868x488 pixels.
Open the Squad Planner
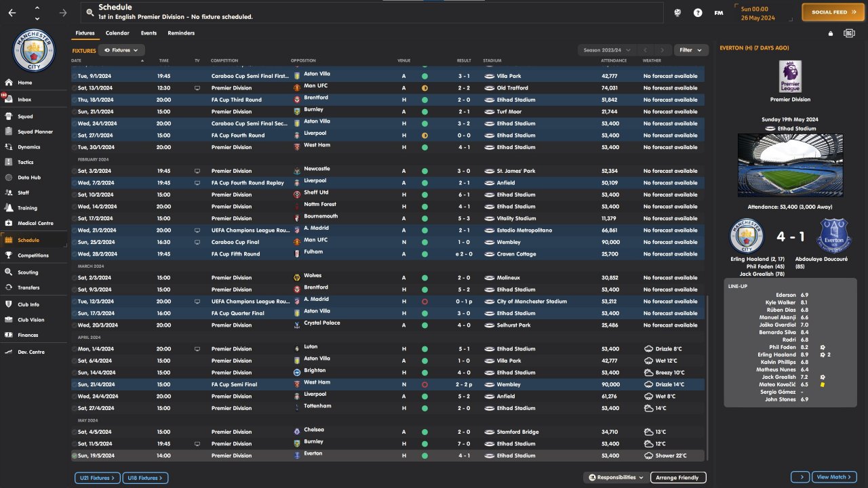click(34, 131)
